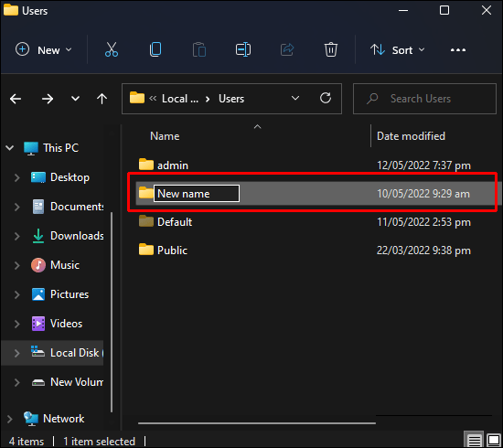Switch to details view icon in status bar
The height and width of the screenshot is (448, 503).
click(474, 440)
